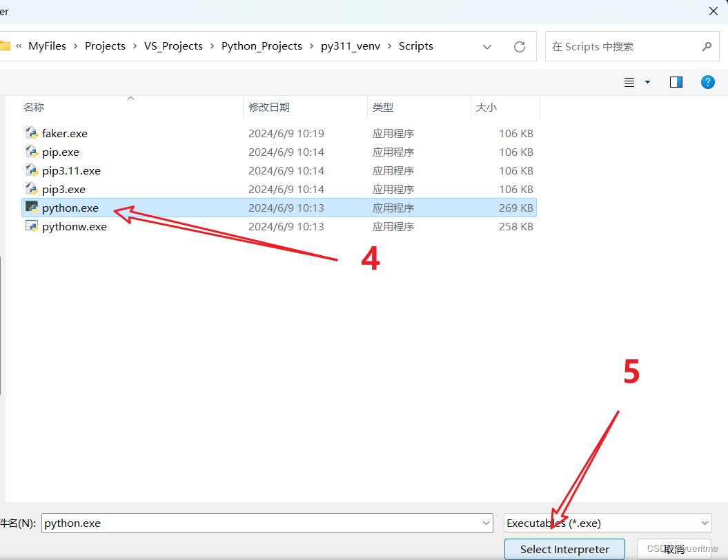728x560 pixels.
Task: Open the help question mark icon
Action: point(708,81)
